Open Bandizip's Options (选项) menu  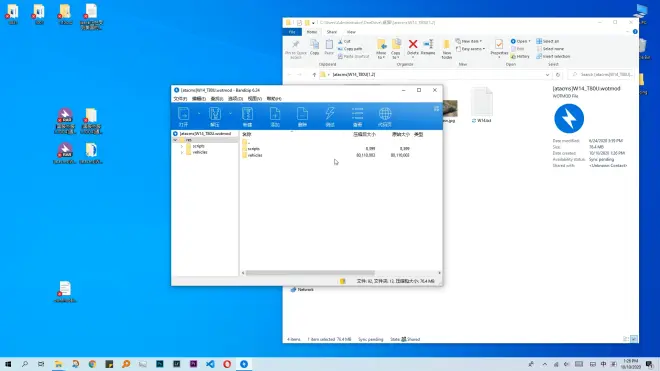(x=235, y=99)
